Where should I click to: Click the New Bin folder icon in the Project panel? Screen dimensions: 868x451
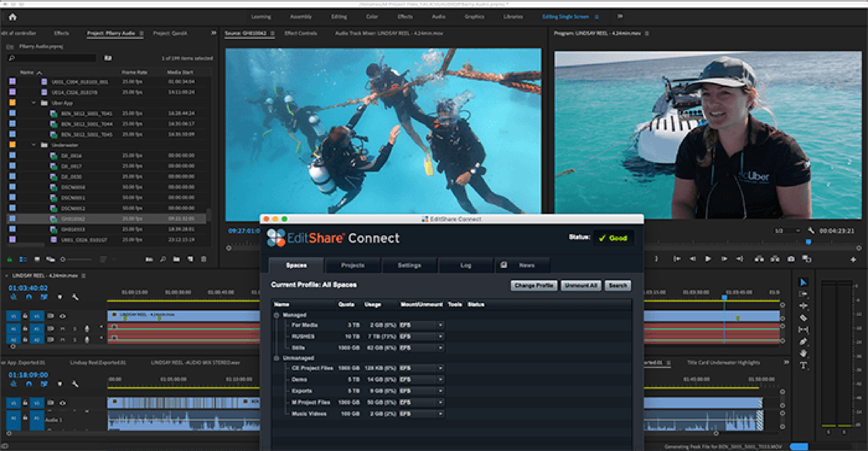[176, 259]
